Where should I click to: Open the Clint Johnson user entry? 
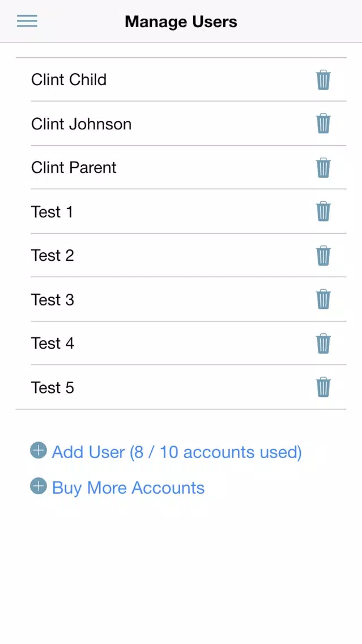point(181,123)
